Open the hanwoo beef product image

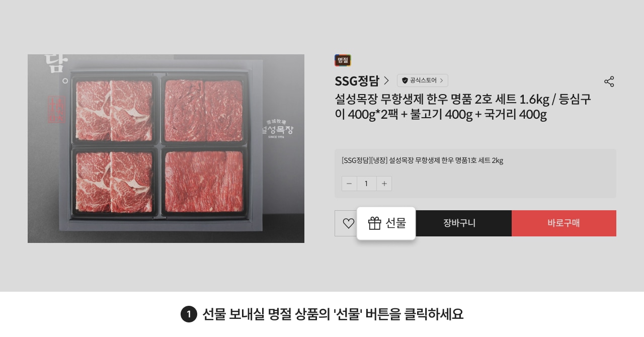(166, 148)
